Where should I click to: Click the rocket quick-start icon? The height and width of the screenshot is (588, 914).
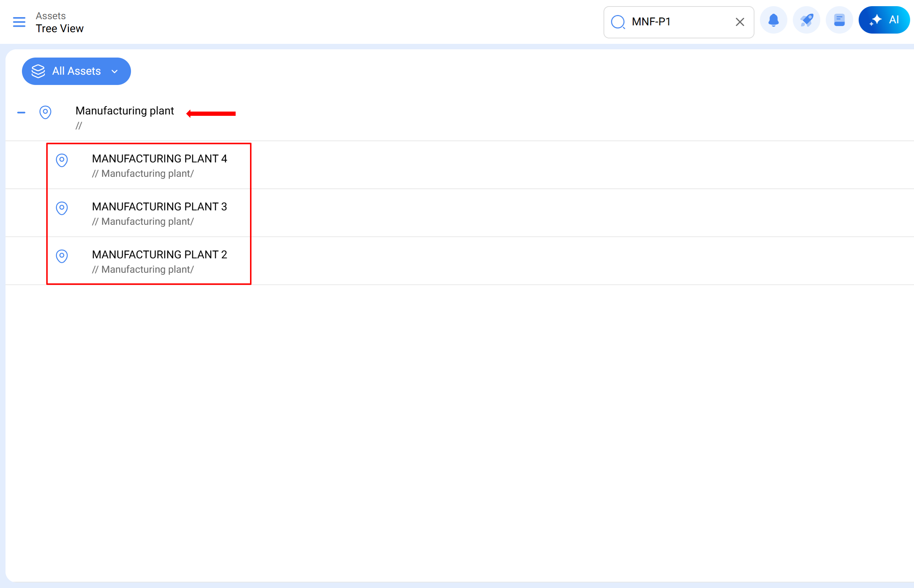click(x=806, y=20)
